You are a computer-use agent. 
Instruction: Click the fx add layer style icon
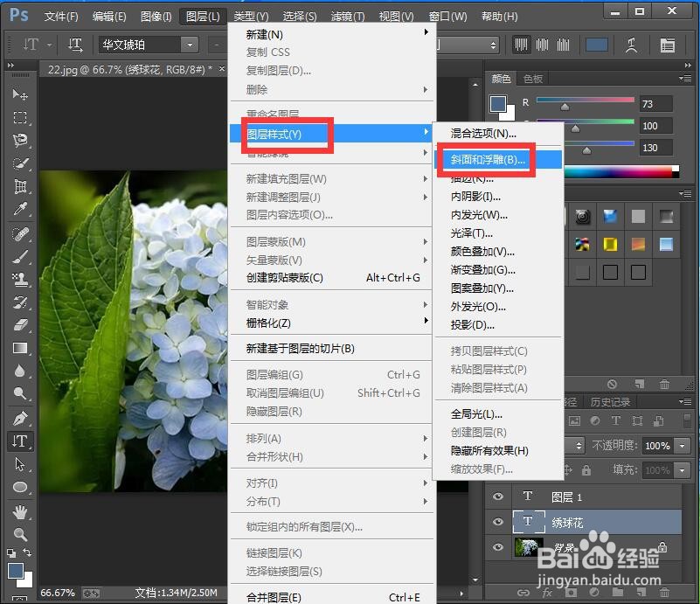(547, 593)
